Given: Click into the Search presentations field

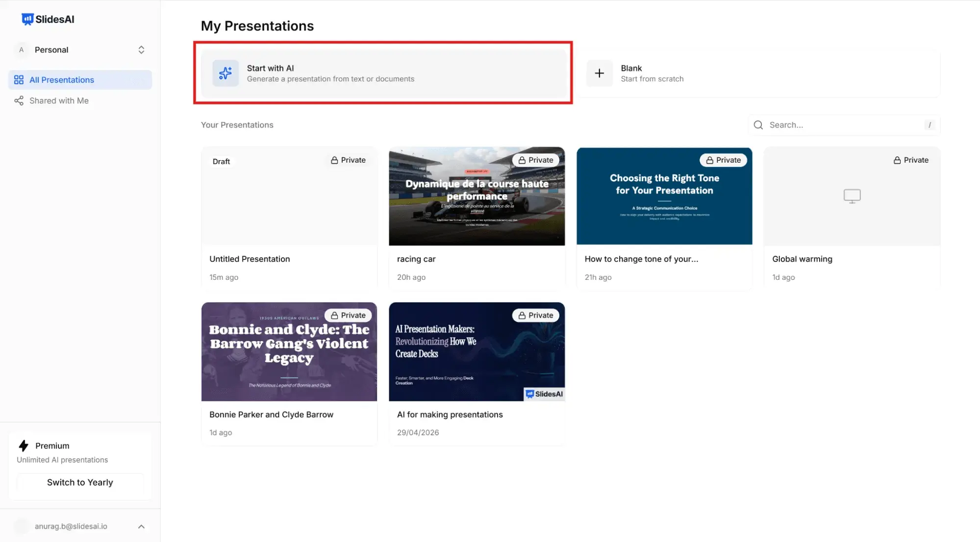Looking at the screenshot, I should tap(844, 125).
